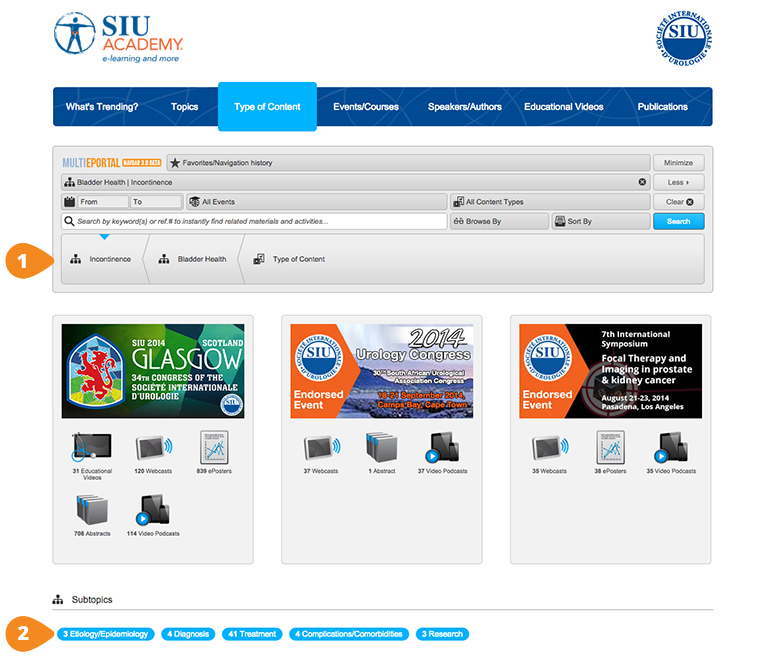Open the What's Trending? tab
The image size is (761, 663).
click(x=102, y=107)
